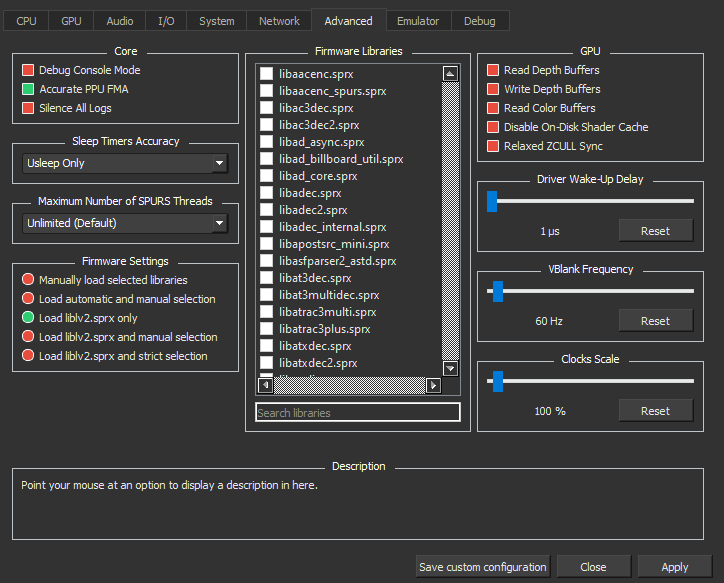
Task: Click the Search libraries input field
Action: click(357, 413)
